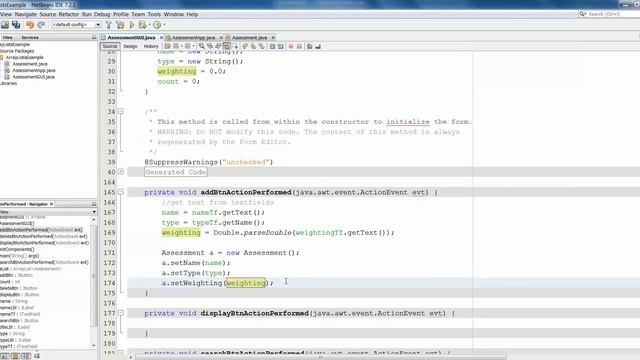Screen dimensions: 640x360
Task: Switch to the Services tab
Action: pos(30,37)
